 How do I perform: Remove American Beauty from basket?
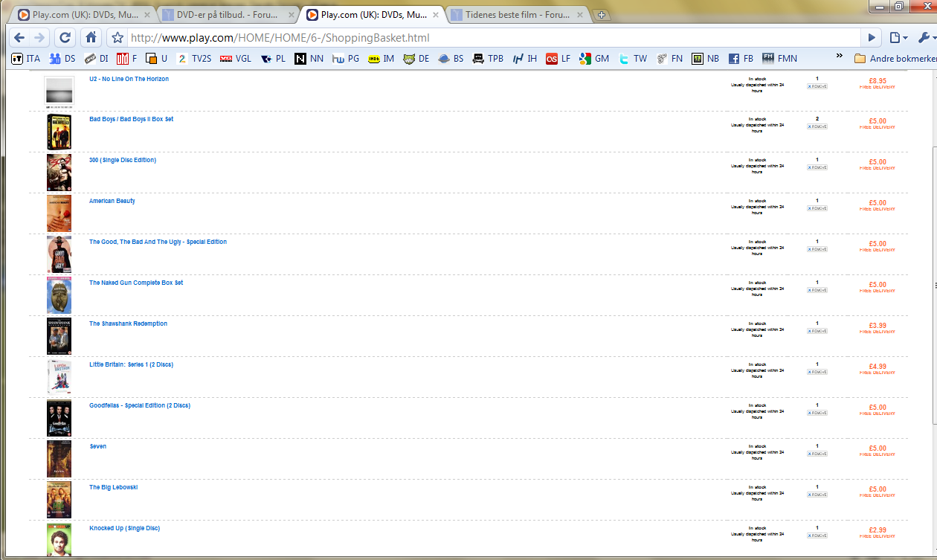[x=817, y=208]
